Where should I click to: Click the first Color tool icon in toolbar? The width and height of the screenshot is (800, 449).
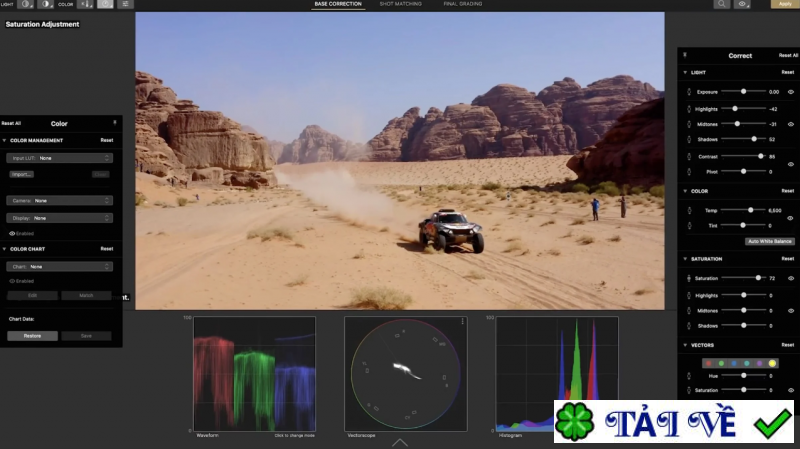pos(84,4)
